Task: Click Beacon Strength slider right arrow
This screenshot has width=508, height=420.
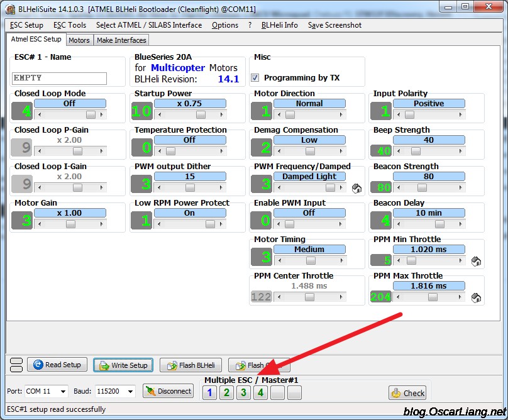Action: pyautogui.click(x=460, y=187)
